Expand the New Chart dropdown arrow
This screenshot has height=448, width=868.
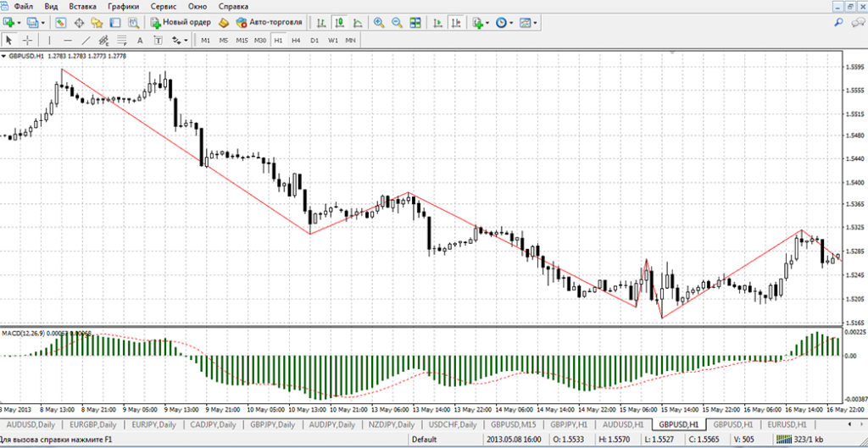click(19, 23)
